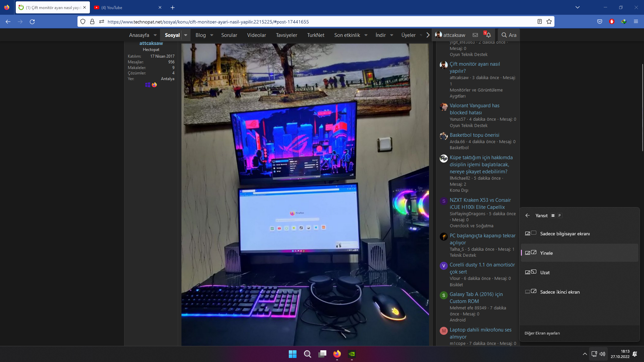Click the desk setup photo in post
The width and height of the screenshot is (644, 362).
coord(305,194)
